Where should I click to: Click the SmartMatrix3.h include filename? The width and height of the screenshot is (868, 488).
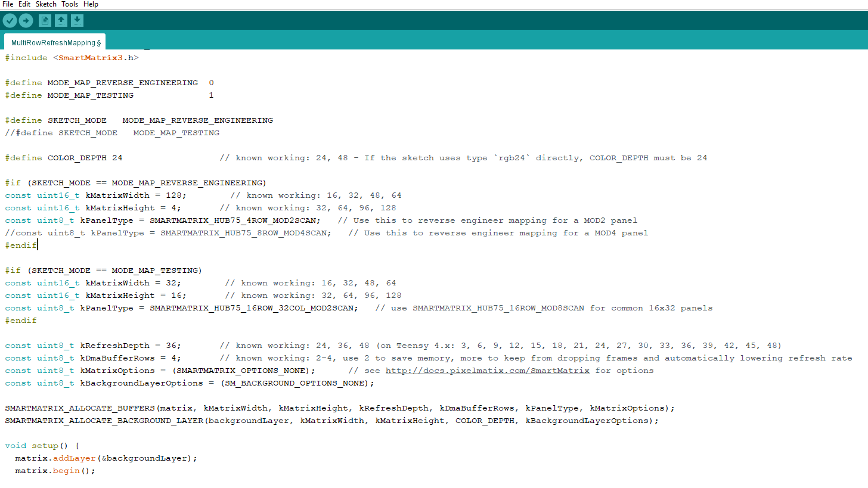(97, 57)
